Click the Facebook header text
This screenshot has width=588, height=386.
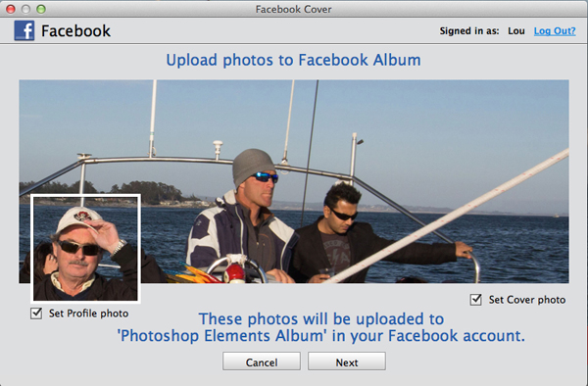point(75,30)
